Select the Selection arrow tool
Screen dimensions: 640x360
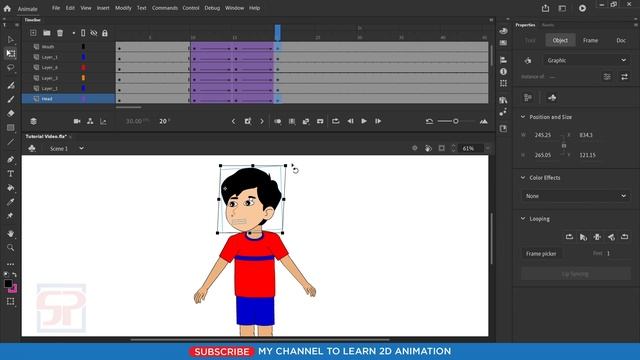coord(11,40)
